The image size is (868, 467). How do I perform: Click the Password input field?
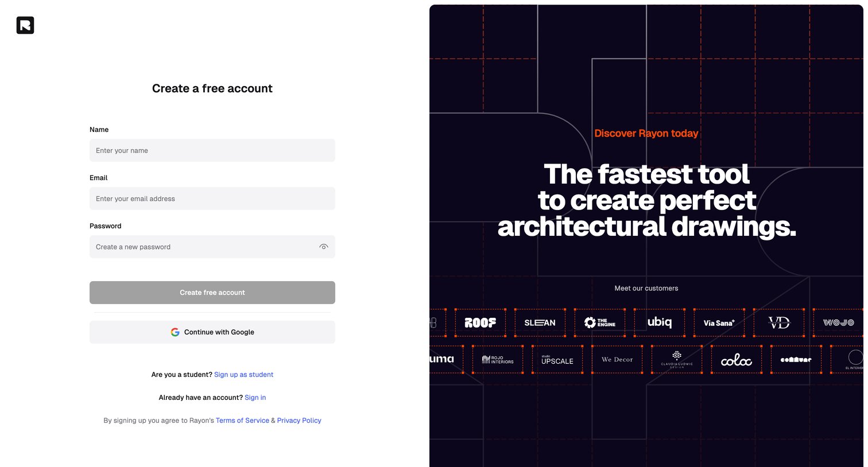click(x=212, y=247)
